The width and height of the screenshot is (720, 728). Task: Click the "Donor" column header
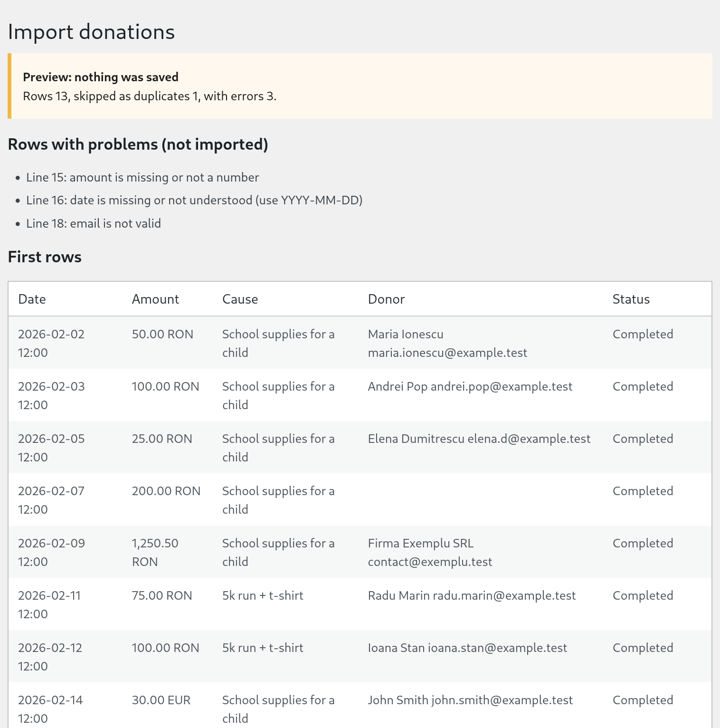click(386, 299)
